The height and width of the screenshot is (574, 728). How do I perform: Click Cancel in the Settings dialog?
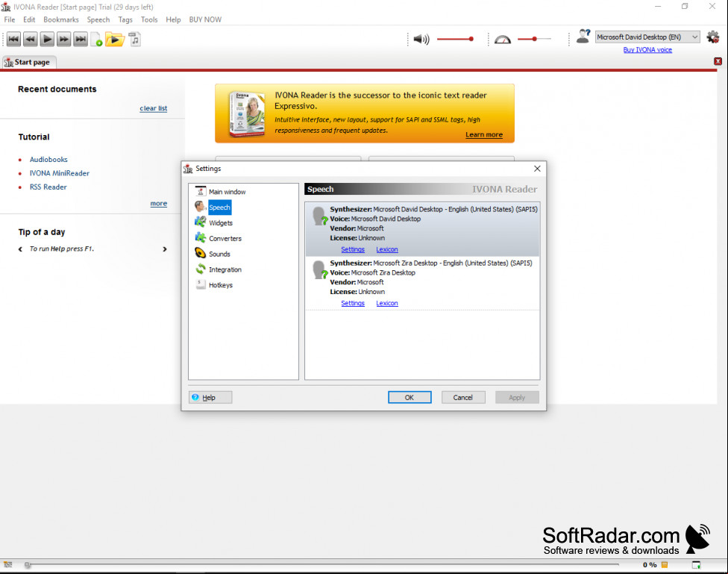point(463,397)
